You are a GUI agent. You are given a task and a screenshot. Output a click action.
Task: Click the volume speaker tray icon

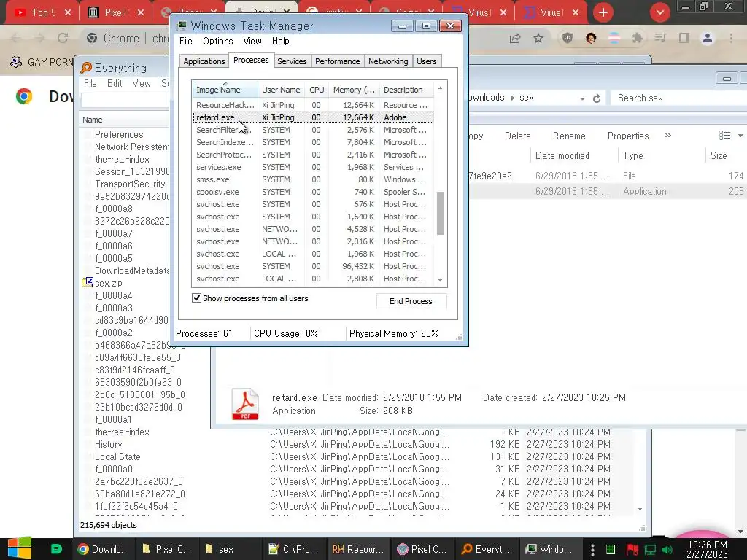[x=667, y=550]
